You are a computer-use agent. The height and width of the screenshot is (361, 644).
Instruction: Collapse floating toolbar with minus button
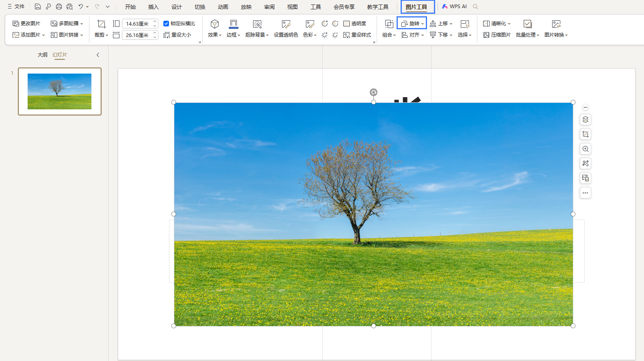pyautogui.click(x=585, y=107)
